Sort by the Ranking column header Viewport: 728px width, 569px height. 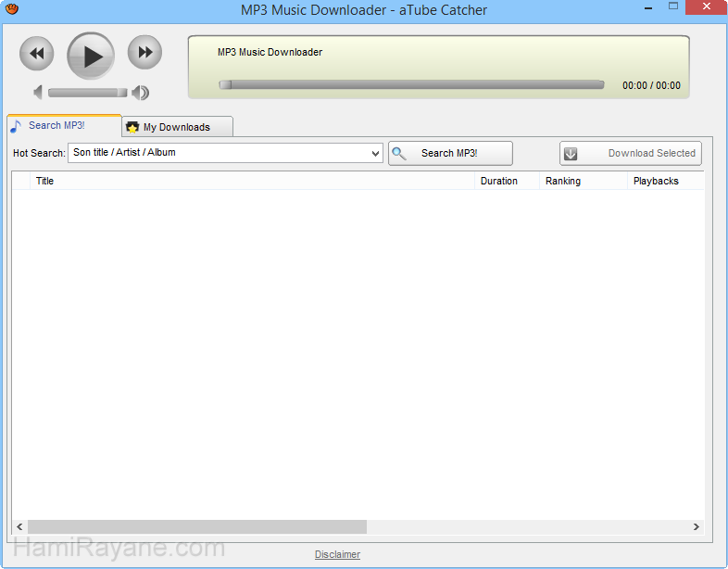click(x=584, y=181)
